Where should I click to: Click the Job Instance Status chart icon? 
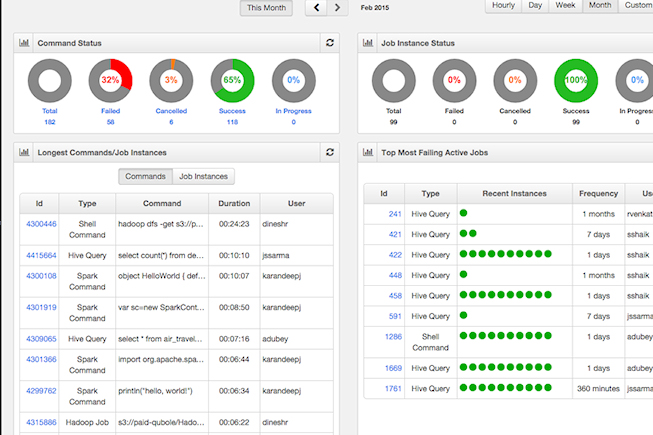pyautogui.click(x=369, y=43)
